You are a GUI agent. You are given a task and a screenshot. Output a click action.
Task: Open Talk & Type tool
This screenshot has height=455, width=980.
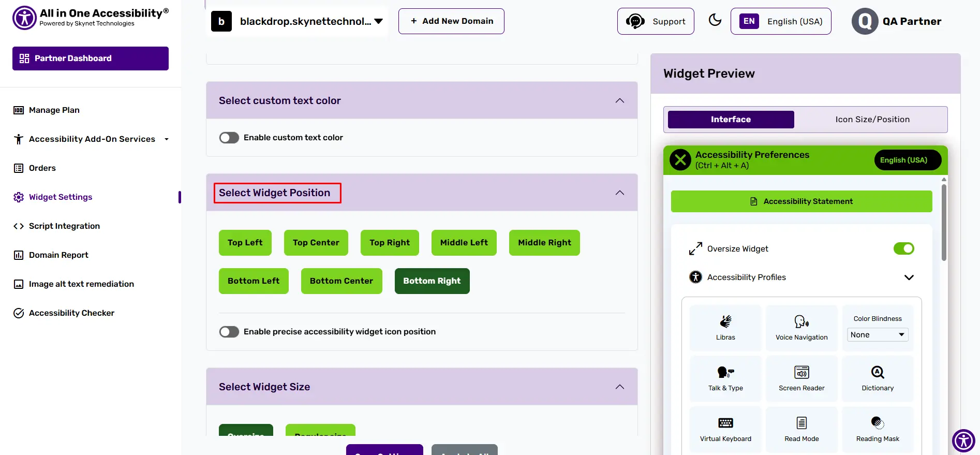[x=725, y=378]
